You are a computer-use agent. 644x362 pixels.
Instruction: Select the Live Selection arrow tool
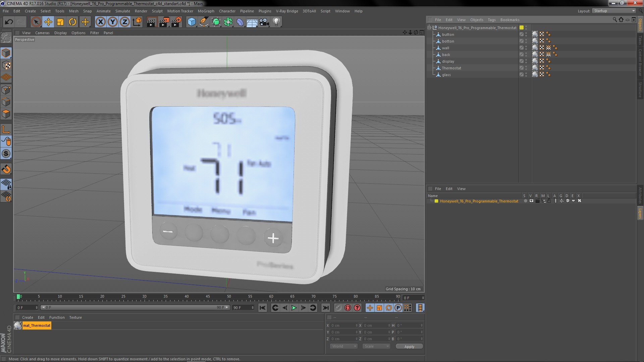click(36, 22)
